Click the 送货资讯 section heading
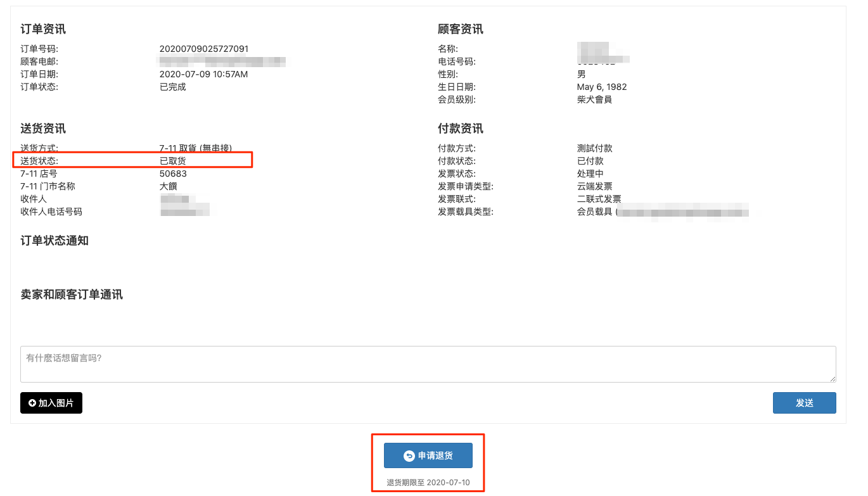 43,129
